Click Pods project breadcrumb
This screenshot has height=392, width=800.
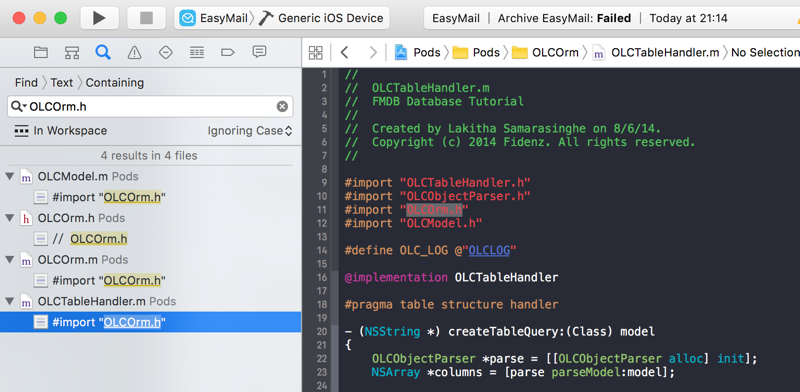coord(418,52)
